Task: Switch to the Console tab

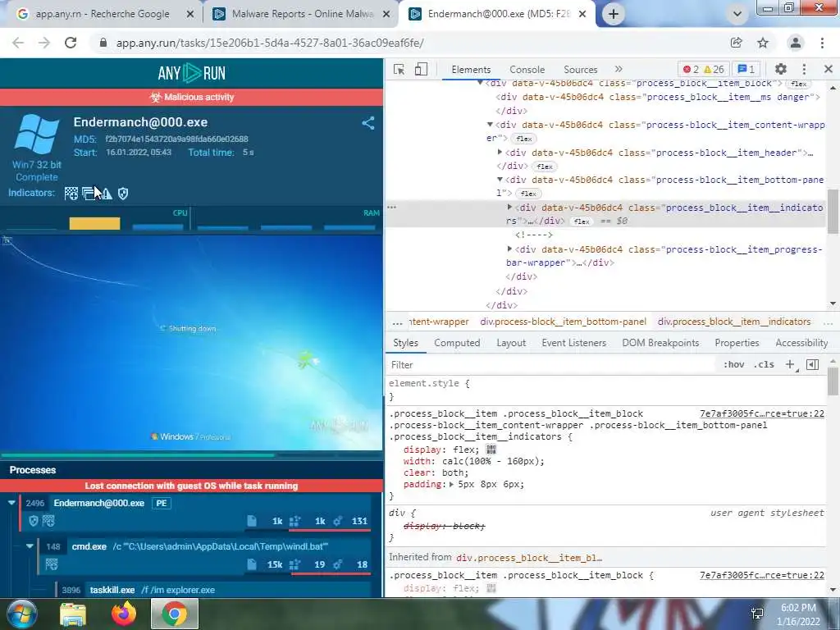Action: click(x=527, y=70)
